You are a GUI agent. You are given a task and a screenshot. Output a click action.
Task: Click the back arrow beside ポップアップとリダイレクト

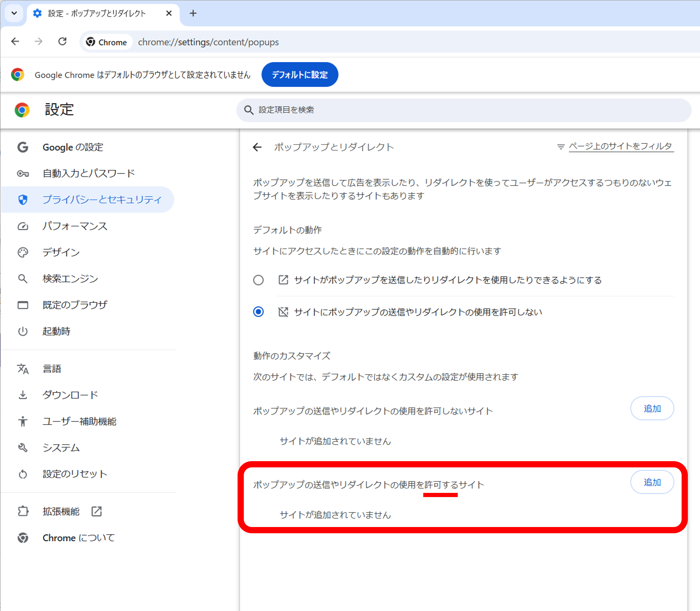pos(257,147)
